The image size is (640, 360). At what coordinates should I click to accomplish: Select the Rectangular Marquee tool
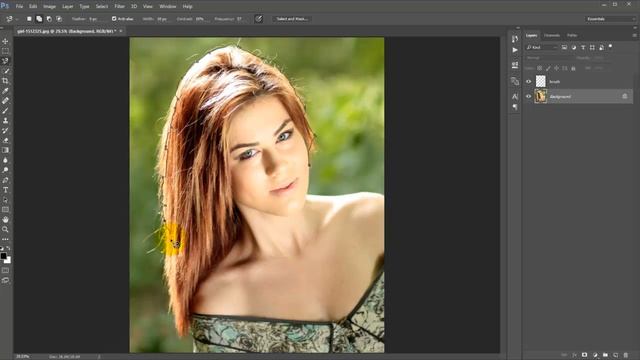pos(5,51)
